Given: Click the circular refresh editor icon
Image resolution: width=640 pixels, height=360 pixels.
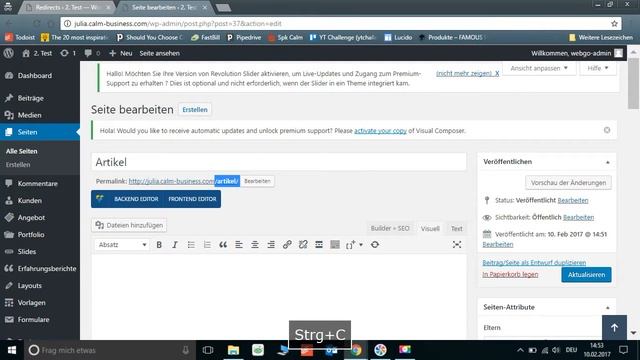Looking at the screenshot, I should point(375,244).
